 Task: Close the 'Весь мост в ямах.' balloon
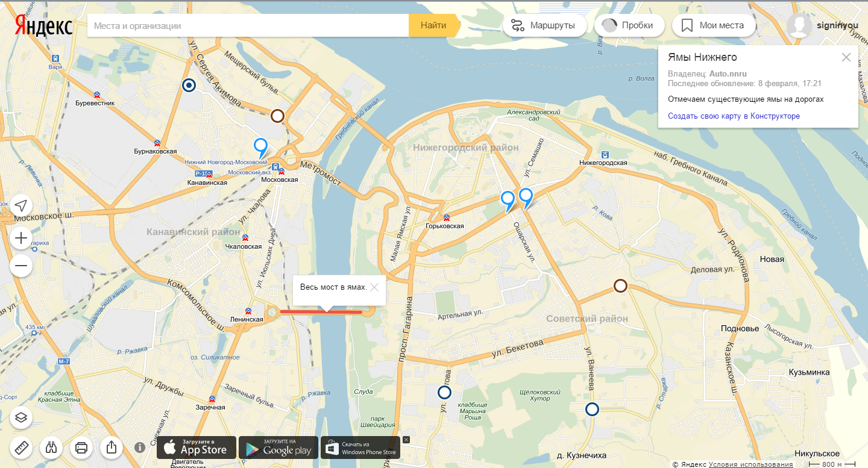coord(374,287)
